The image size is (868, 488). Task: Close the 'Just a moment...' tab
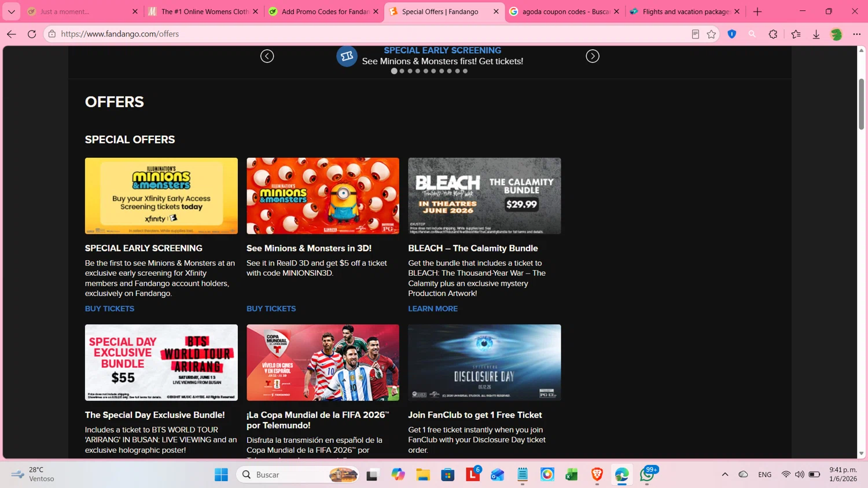(135, 12)
